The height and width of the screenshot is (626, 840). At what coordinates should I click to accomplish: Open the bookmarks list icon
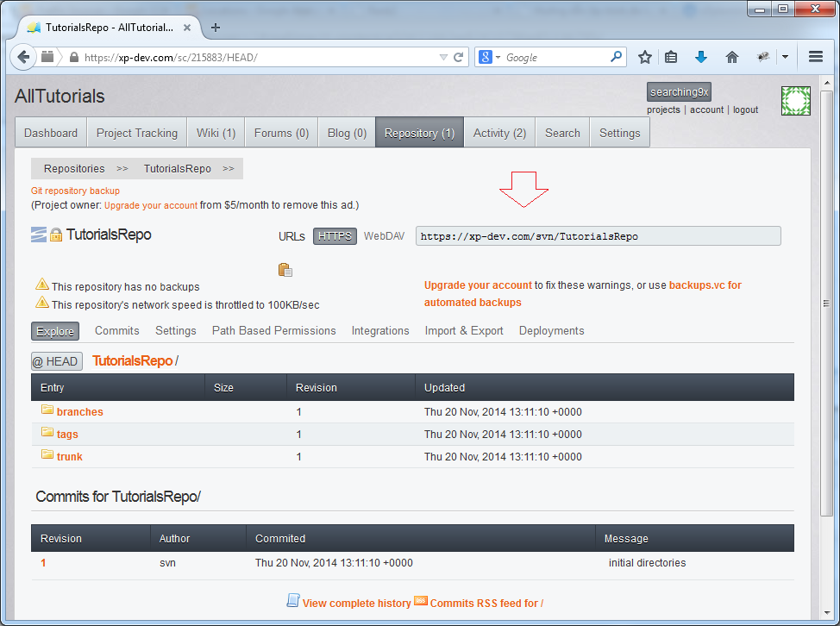671,57
